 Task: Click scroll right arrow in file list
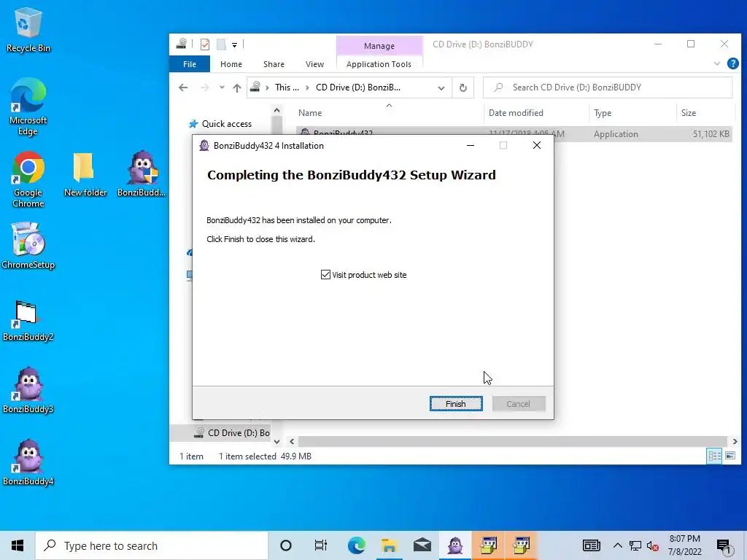click(734, 441)
